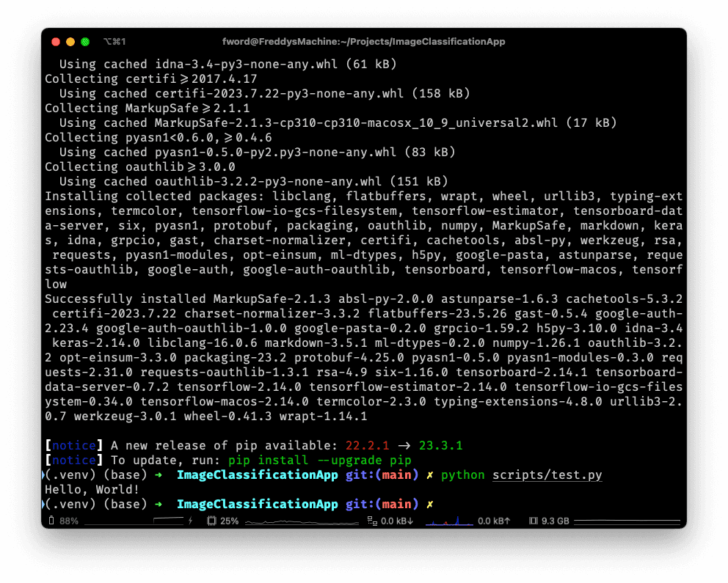
Task: Click the 0.0 kB upload rate
Action: point(494,521)
